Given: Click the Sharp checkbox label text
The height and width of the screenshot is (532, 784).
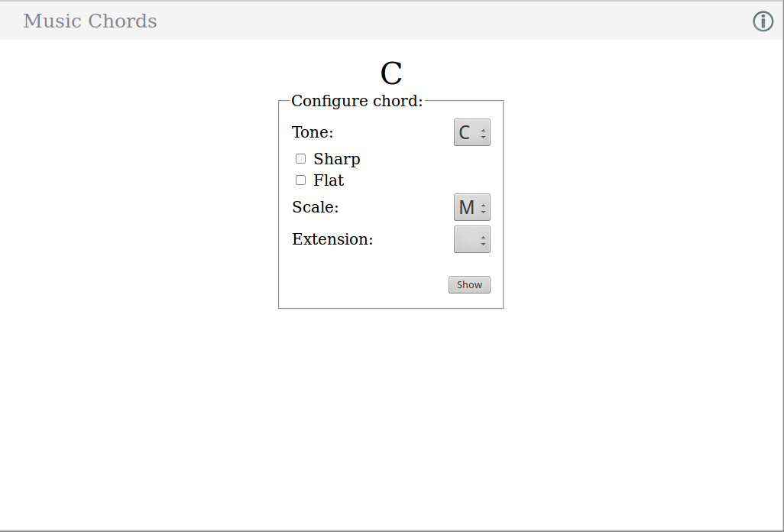Looking at the screenshot, I should [336, 159].
